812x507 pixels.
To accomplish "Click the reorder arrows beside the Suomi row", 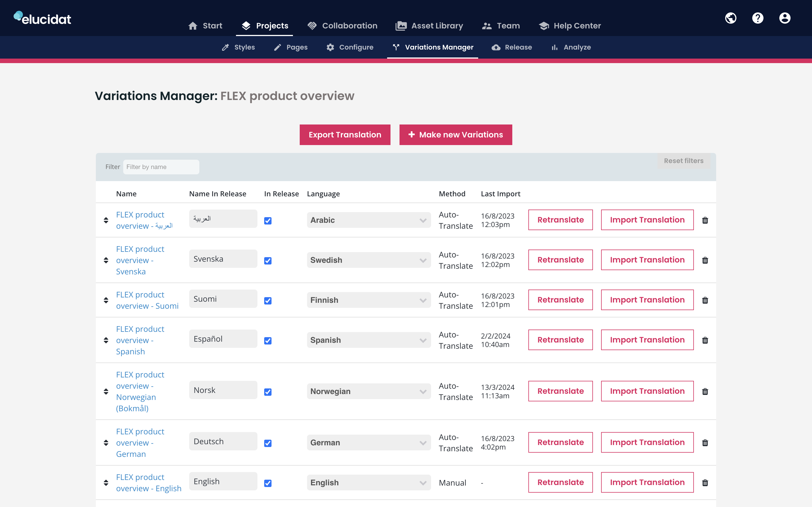I will click(106, 300).
